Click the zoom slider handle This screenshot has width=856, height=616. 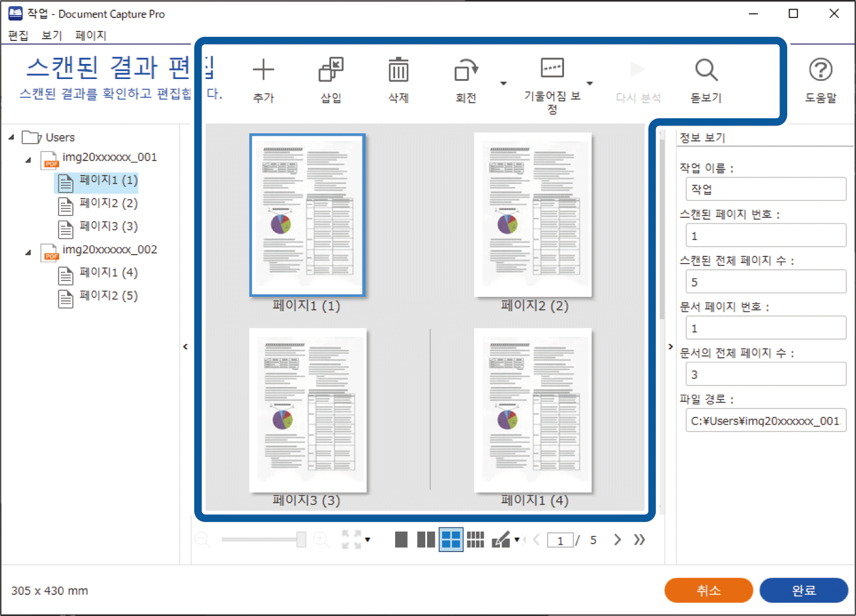[301, 539]
